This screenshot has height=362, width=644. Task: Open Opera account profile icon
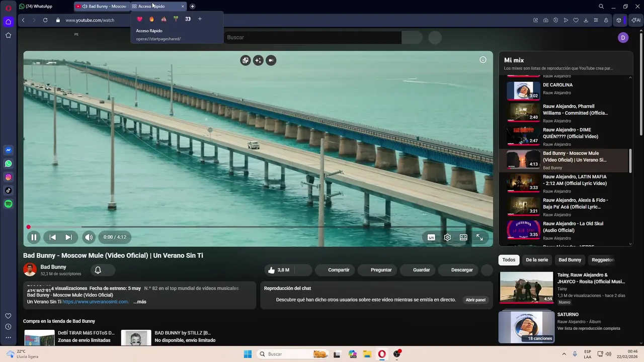click(x=606, y=20)
